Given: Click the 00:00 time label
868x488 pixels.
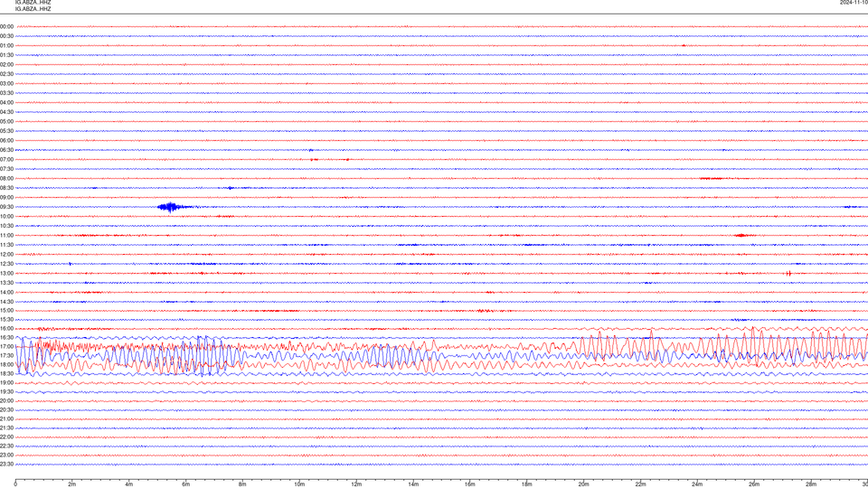Looking at the screenshot, I should tap(6, 26).
